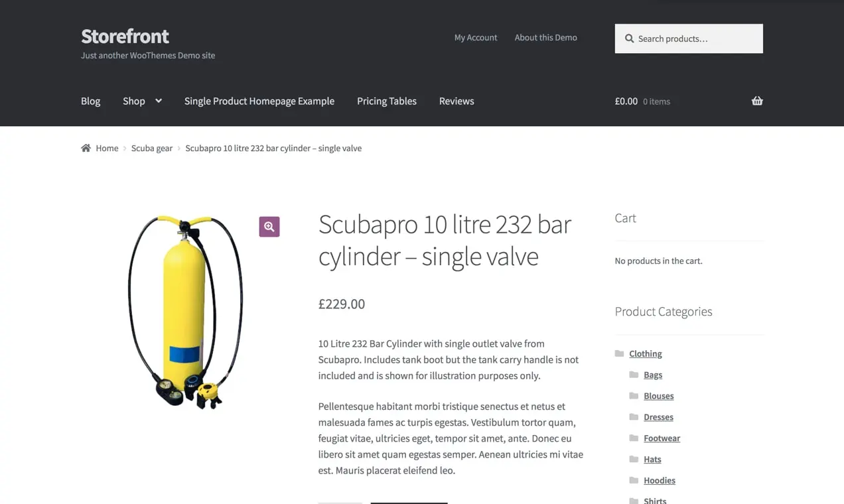Click the house icon in the breadcrumb
The height and width of the screenshot is (504, 844).
(86, 148)
